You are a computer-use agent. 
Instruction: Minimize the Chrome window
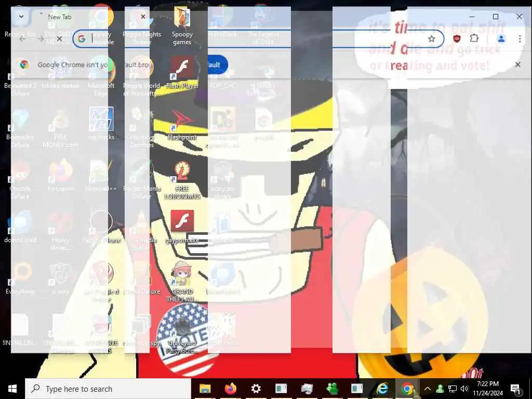[472, 17]
